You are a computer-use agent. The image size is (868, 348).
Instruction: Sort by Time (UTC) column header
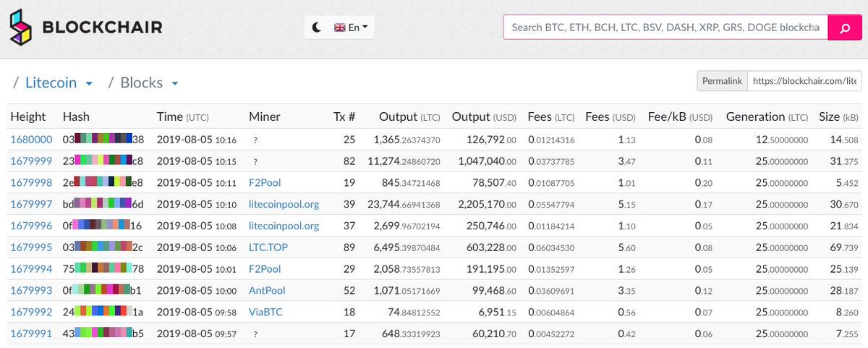[183, 116]
